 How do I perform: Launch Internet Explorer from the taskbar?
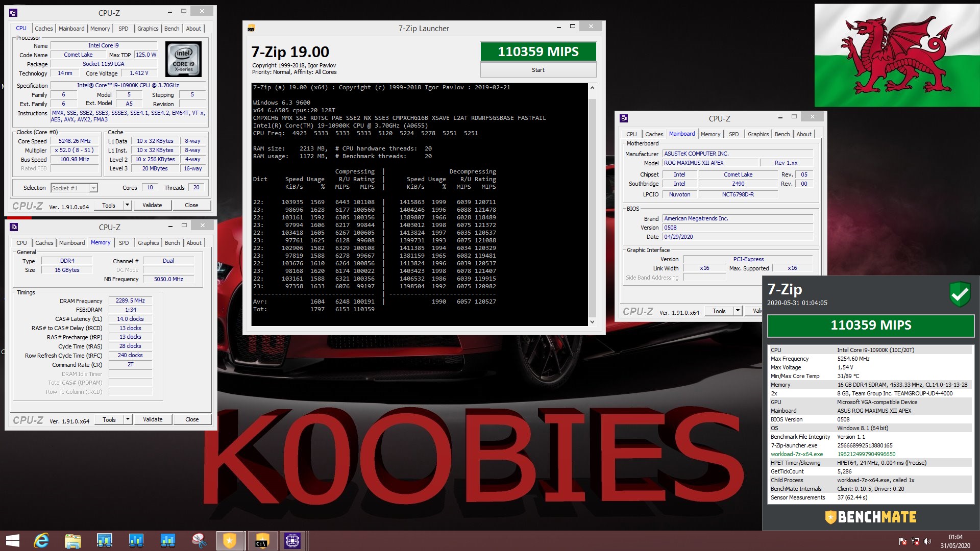[x=41, y=541]
